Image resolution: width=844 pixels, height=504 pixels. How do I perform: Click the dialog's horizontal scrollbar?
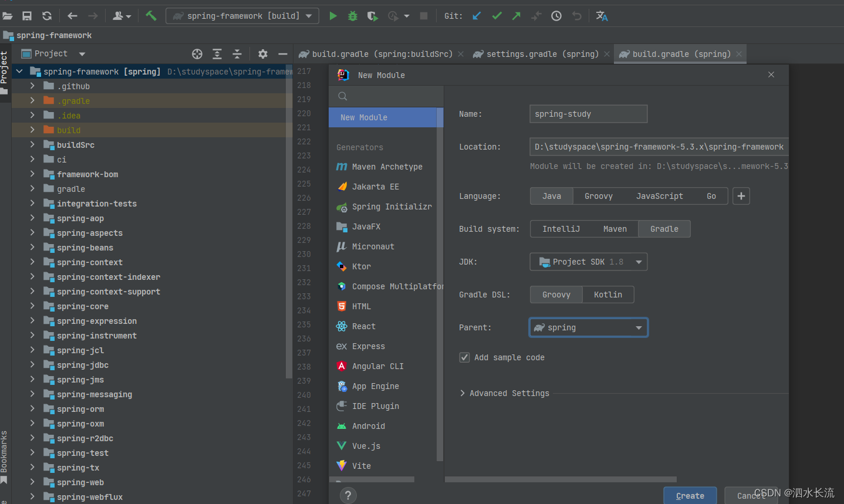[x=561, y=479]
